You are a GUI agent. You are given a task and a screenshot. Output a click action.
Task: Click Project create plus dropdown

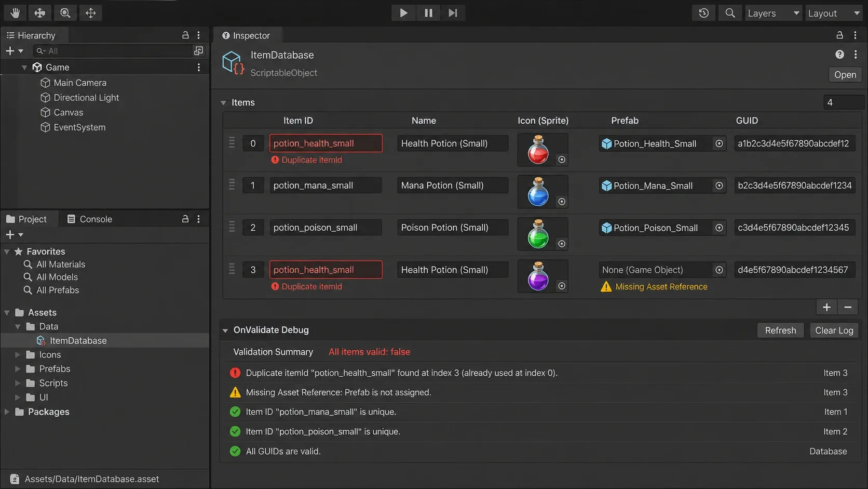coord(14,235)
